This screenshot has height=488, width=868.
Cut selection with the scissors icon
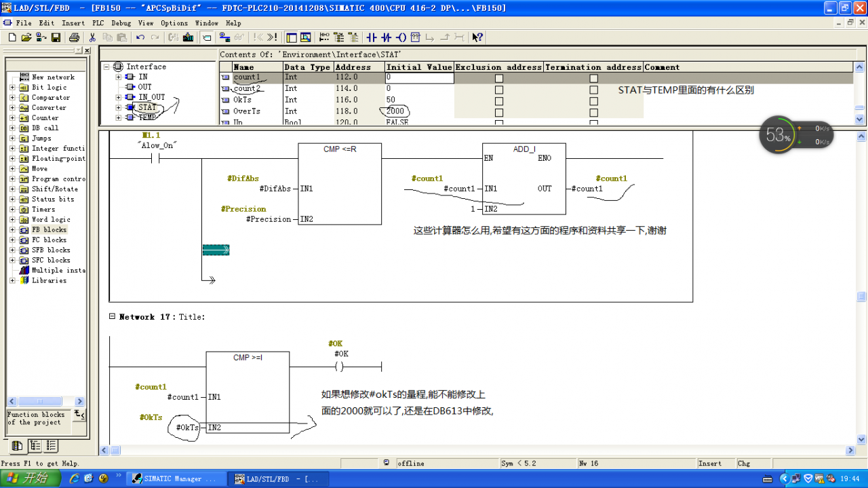[x=93, y=37]
